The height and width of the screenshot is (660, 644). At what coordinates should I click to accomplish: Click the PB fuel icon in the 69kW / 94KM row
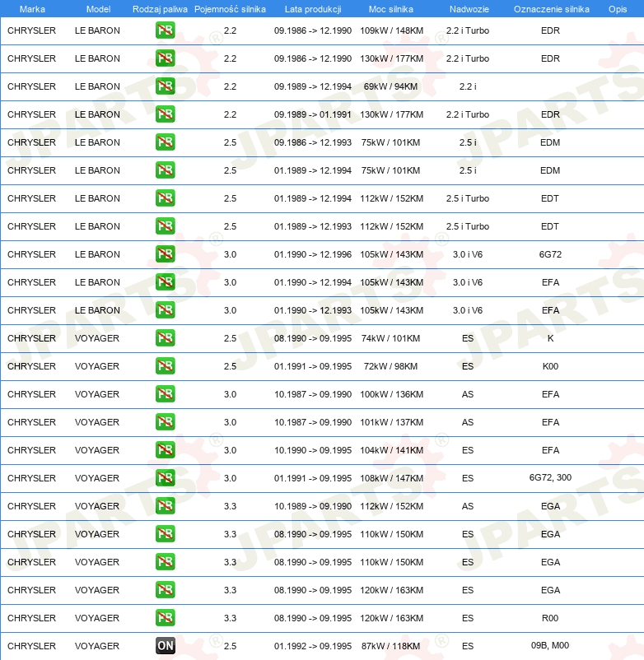pos(166,86)
